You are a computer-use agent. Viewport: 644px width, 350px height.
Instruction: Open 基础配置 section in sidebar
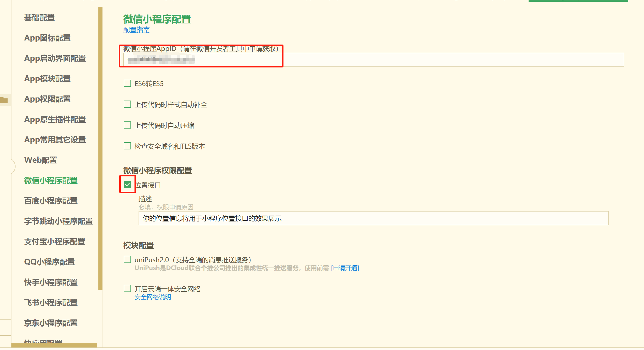[x=39, y=18]
